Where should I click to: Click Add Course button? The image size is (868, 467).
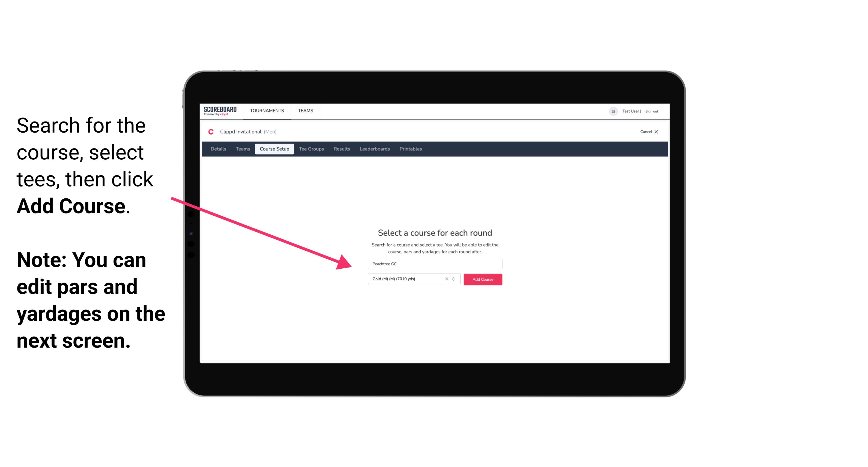point(482,279)
